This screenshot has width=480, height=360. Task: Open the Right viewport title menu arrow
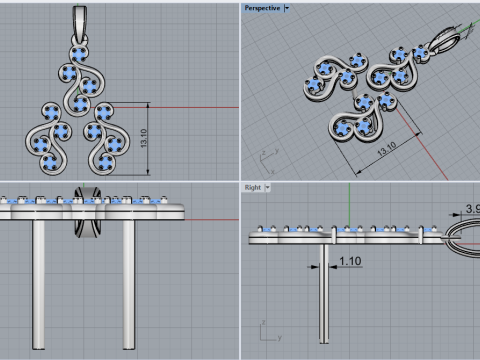(267, 188)
